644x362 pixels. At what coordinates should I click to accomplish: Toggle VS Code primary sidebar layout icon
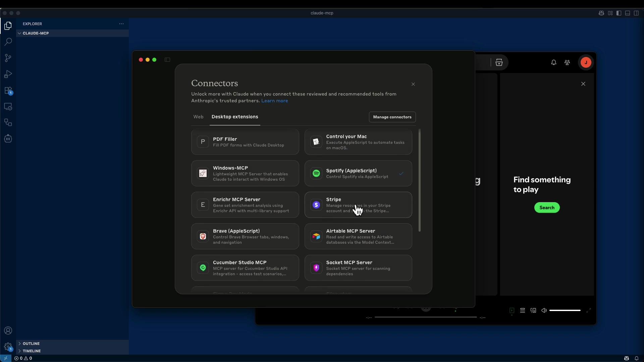pyautogui.click(x=619, y=13)
